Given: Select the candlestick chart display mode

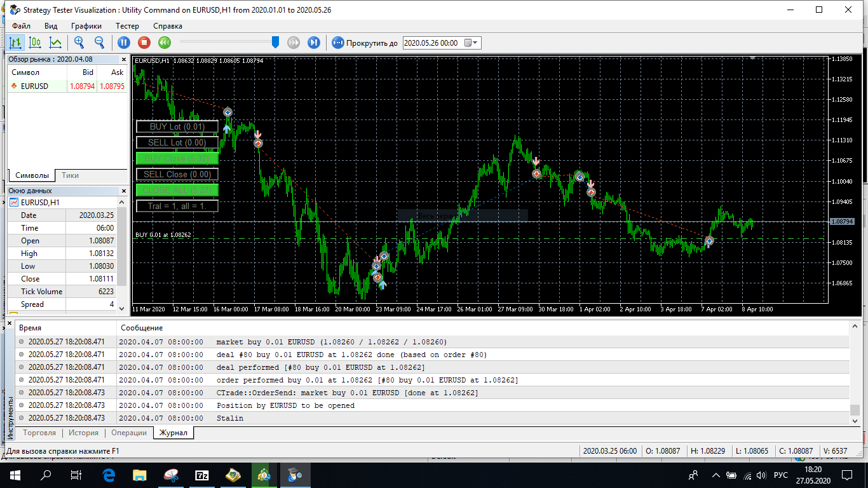Looking at the screenshot, I should click(x=35, y=42).
